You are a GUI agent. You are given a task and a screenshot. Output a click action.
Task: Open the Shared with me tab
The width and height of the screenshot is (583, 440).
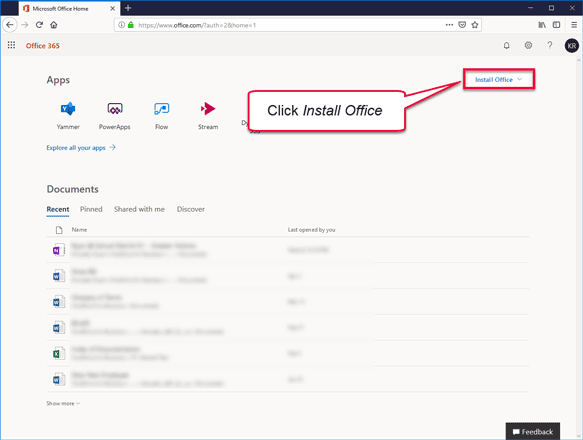pyautogui.click(x=139, y=209)
